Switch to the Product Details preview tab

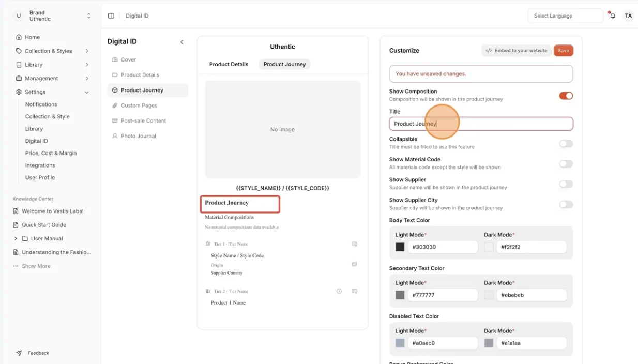click(x=229, y=64)
